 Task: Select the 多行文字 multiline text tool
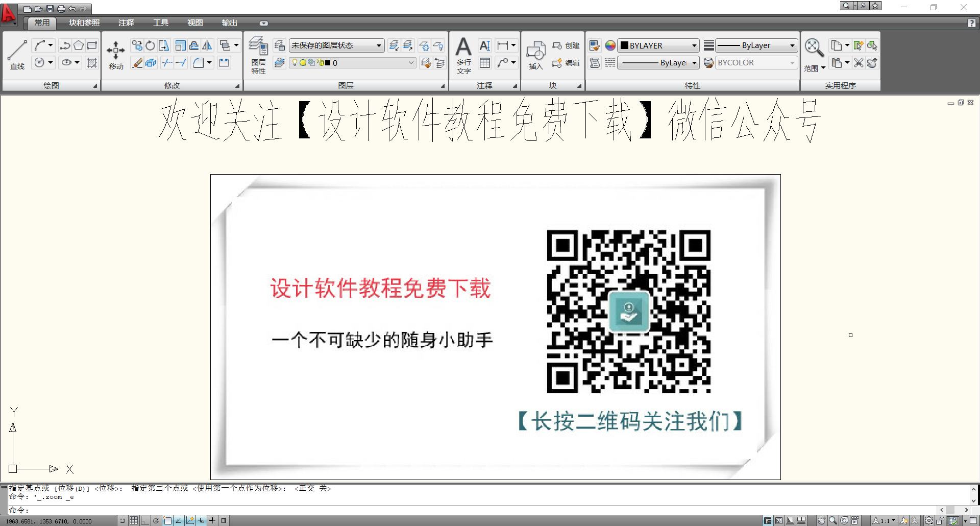coord(463,54)
